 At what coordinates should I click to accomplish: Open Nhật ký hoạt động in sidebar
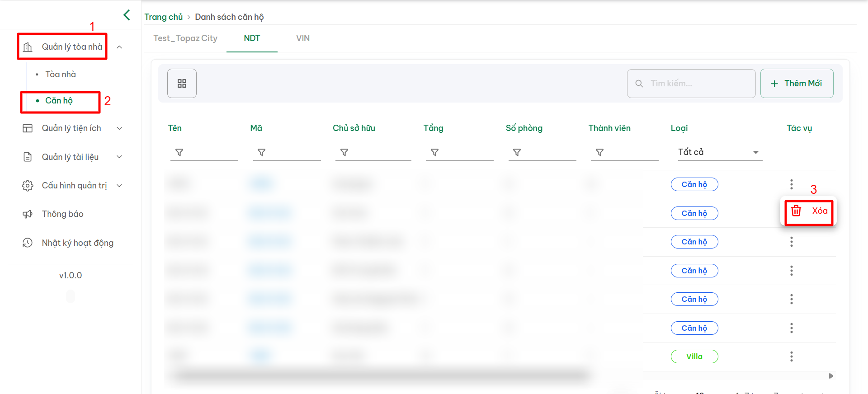click(77, 243)
